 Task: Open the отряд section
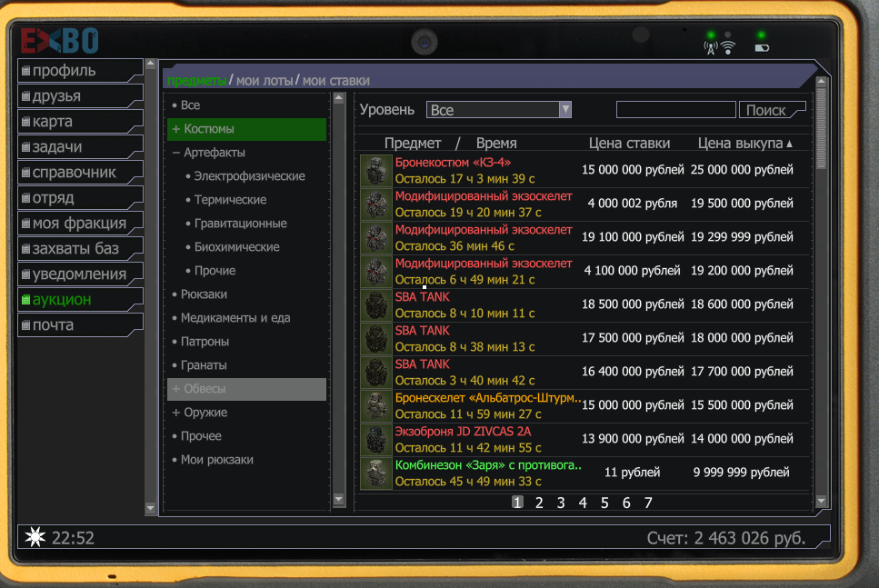pos(80,198)
